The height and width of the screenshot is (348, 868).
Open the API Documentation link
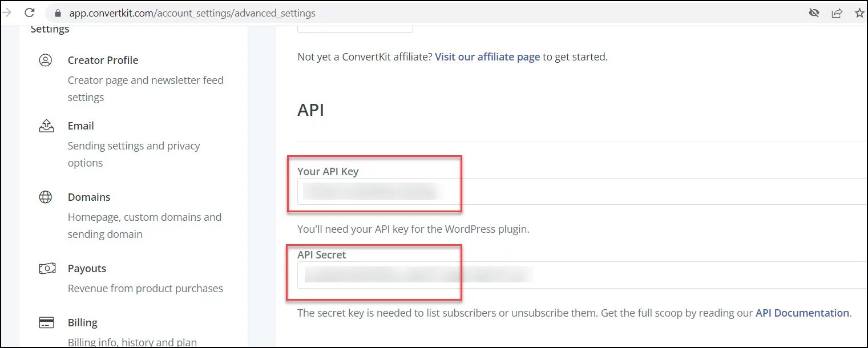(x=802, y=313)
